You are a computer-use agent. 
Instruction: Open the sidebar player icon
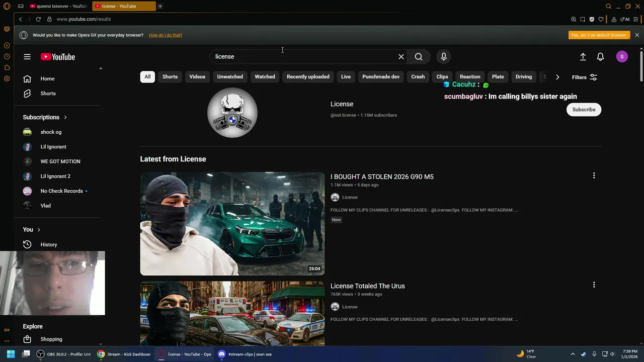(7, 45)
